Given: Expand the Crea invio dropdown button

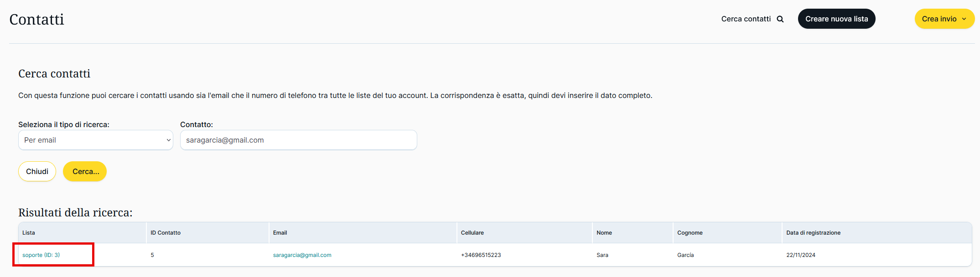Looking at the screenshot, I should pyautogui.click(x=944, y=19).
